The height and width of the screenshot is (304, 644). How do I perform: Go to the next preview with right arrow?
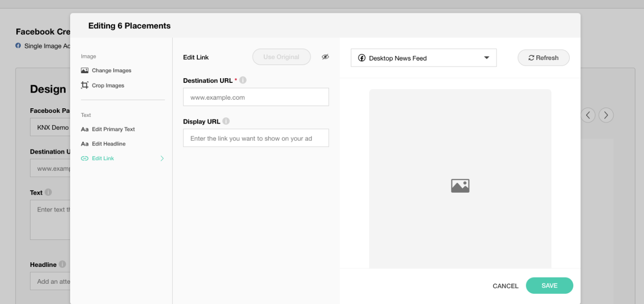(606, 115)
